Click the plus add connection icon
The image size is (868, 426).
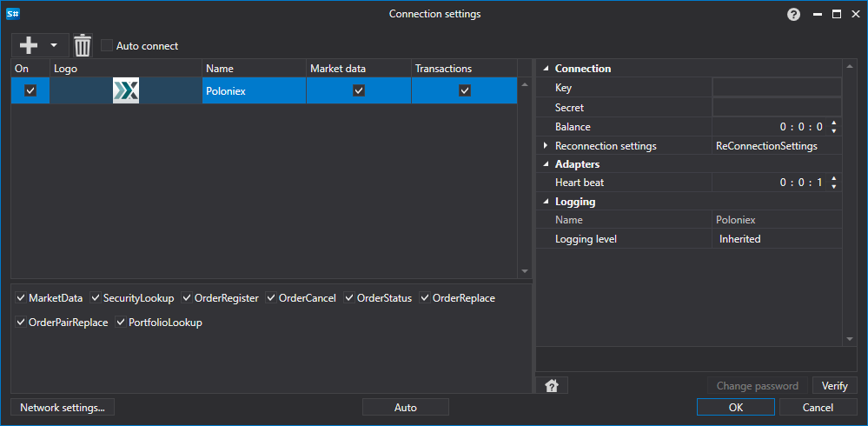pos(28,45)
